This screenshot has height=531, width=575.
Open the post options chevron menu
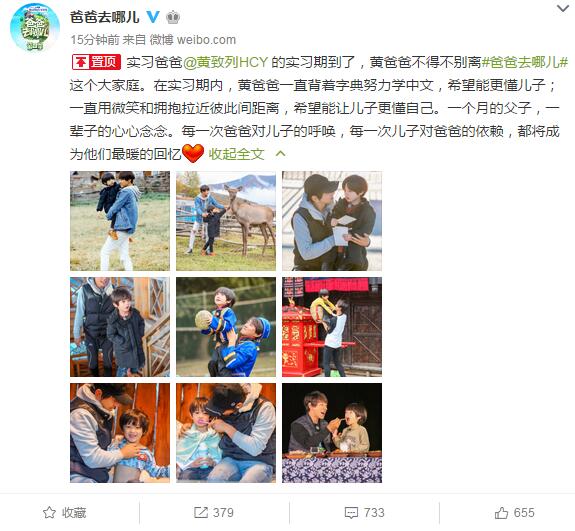(563, 8)
